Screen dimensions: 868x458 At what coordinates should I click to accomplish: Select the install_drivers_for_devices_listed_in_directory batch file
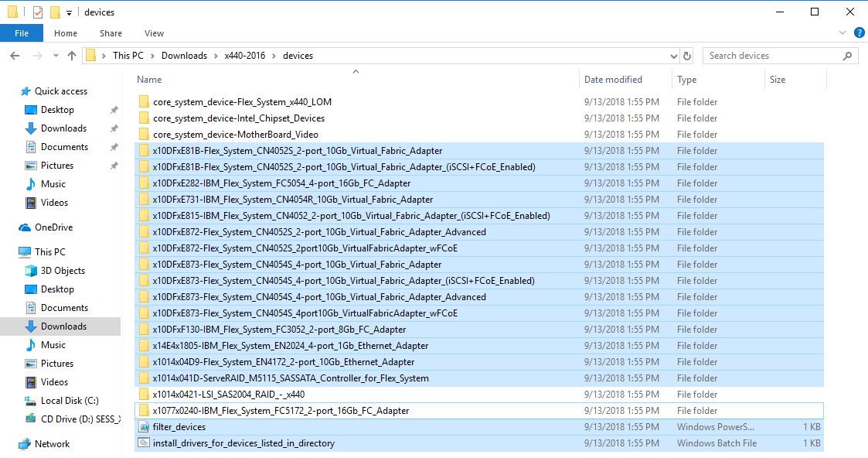coord(243,443)
